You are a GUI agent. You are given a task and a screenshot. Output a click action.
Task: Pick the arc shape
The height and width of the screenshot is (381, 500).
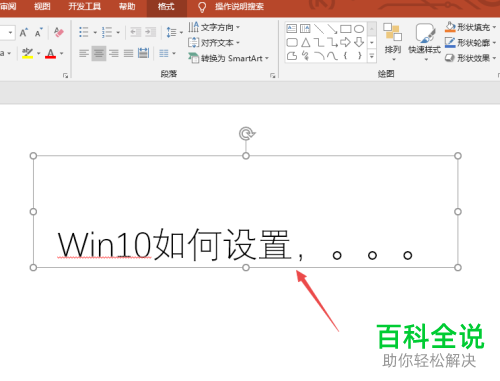319,56
